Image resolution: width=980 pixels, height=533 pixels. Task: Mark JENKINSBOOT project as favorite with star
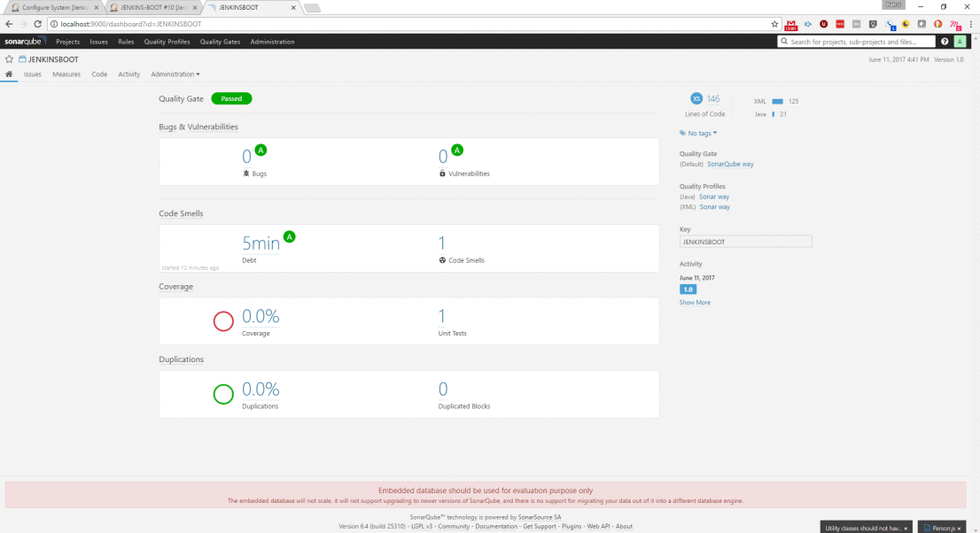[10, 59]
